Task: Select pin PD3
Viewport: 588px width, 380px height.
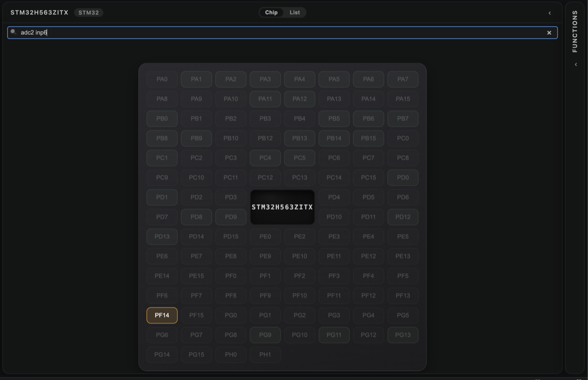Action: [x=230, y=197]
